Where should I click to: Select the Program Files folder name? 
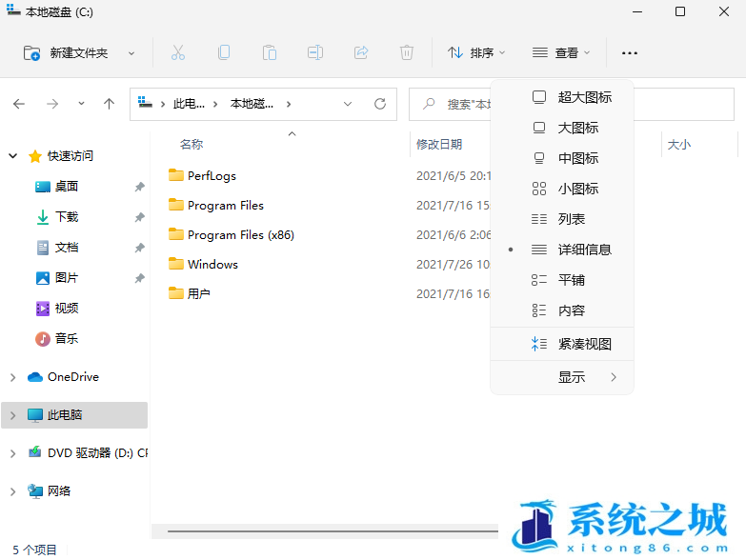click(x=226, y=206)
